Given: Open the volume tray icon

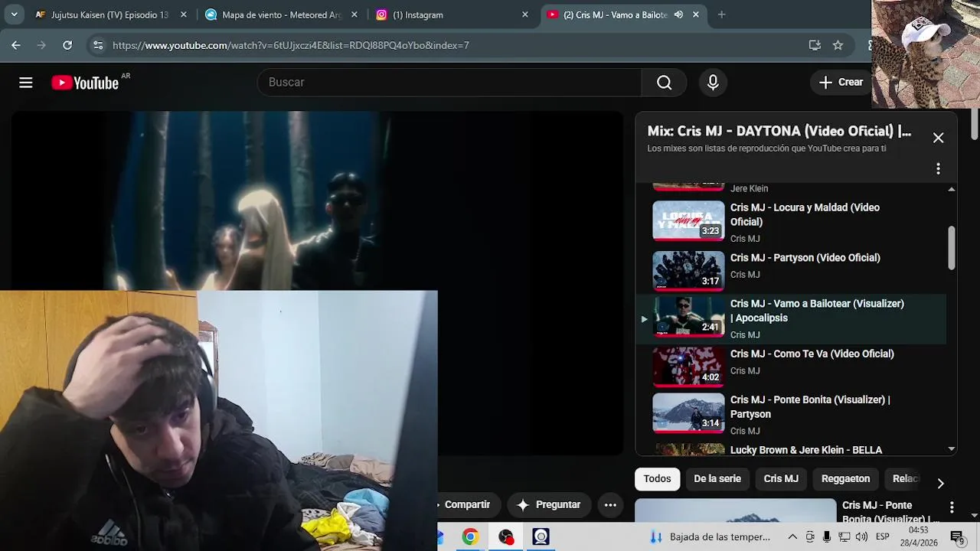Looking at the screenshot, I should click(x=861, y=537).
